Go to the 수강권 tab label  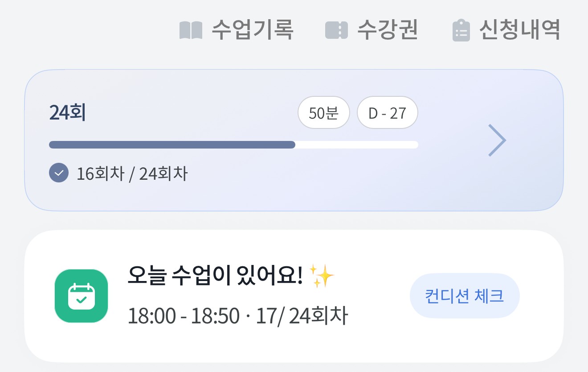point(388,30)
